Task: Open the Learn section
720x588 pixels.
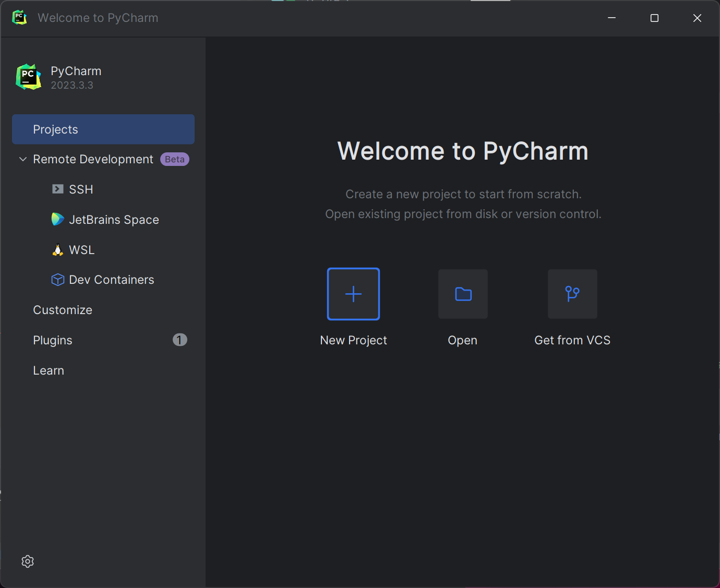Action: click(x=48, y=370)
